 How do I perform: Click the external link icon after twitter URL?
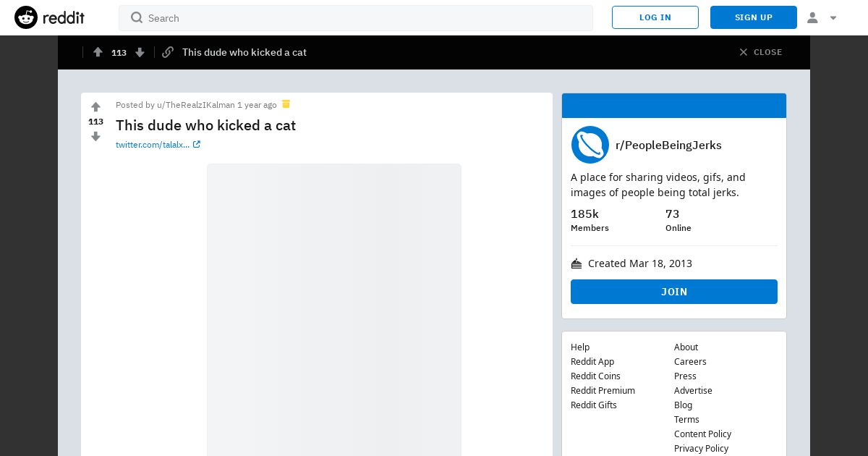(x=197, y=145)
